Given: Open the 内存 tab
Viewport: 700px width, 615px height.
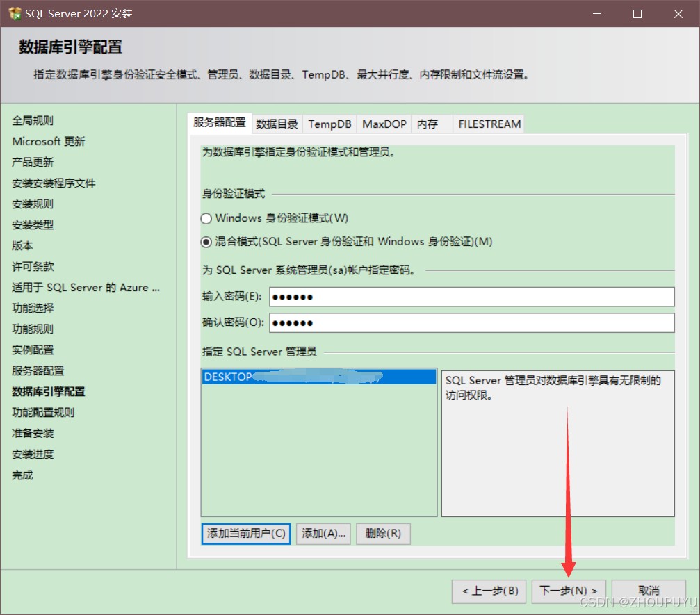Looking at the screenshot, I should (428, 124).
